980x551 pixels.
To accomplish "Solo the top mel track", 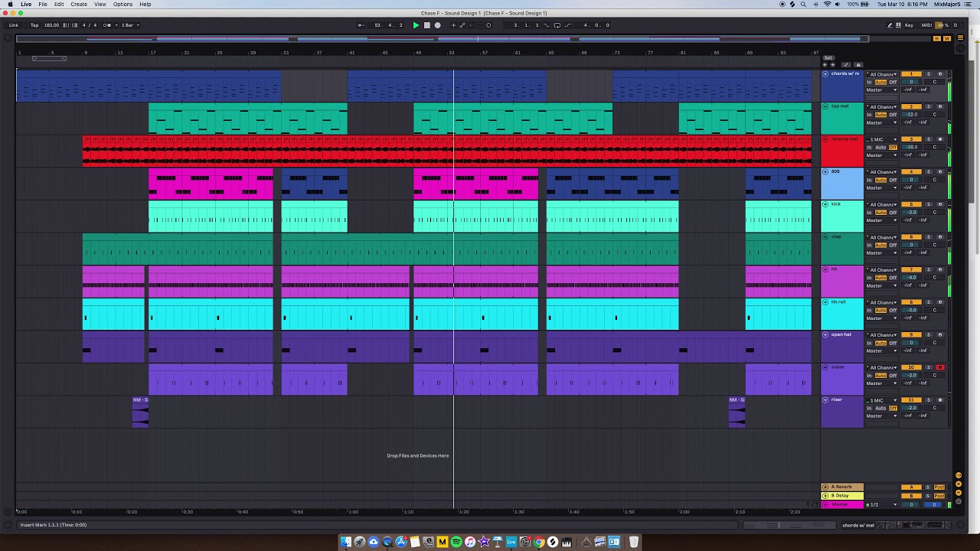I will [929, 106].
